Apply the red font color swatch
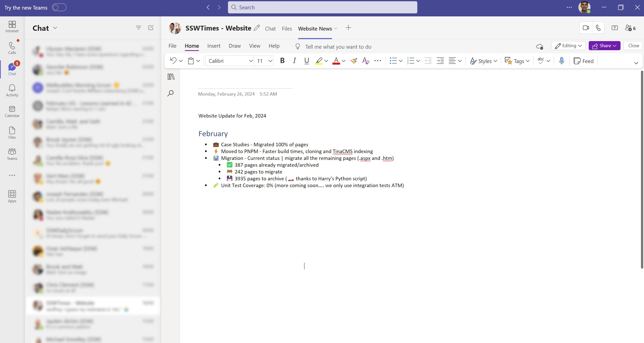Screen dimensions: 644x343 click(336, 61)
